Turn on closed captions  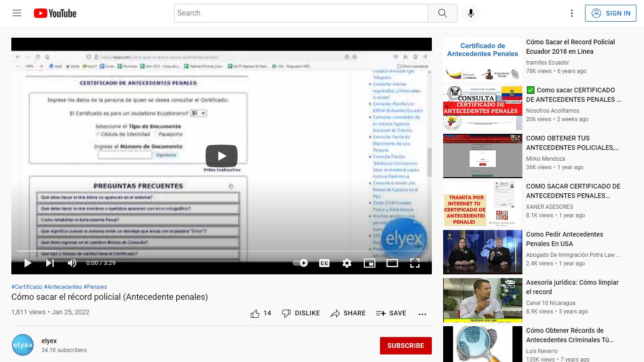tap(324, 263)
